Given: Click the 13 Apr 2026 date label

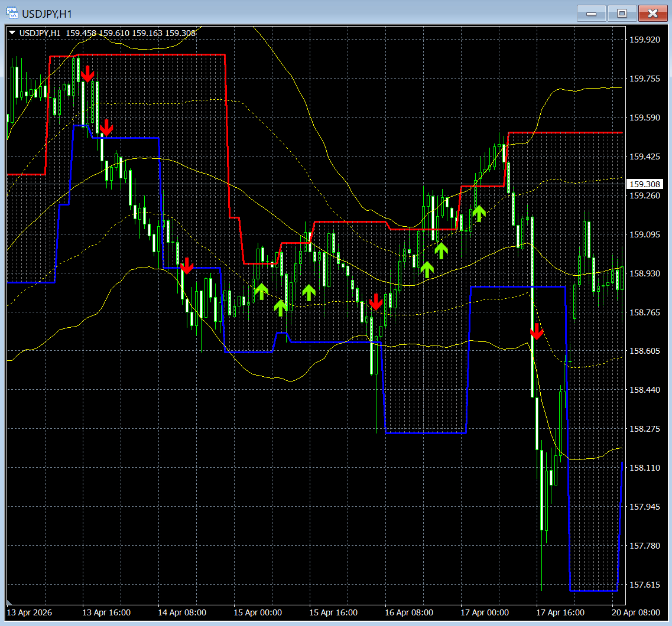Looking at the screenshot, I should 30,612.
